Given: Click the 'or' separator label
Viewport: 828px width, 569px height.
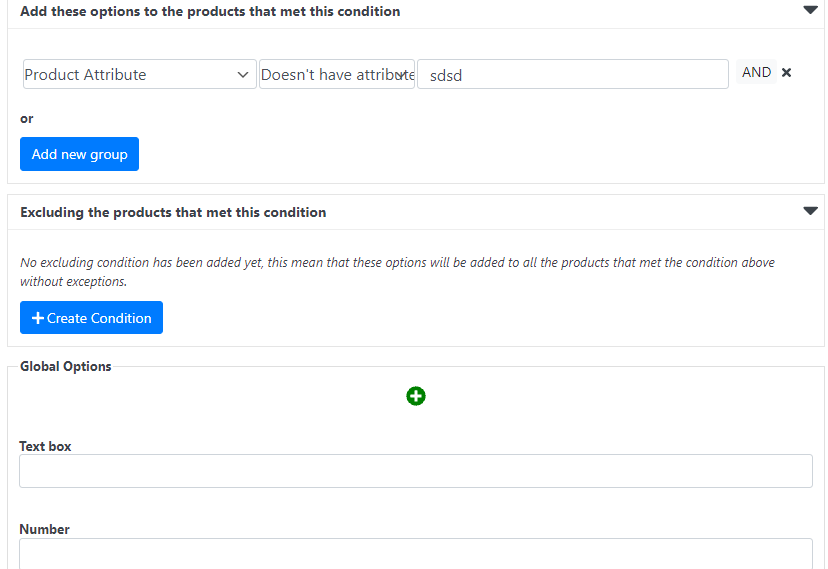Looking at the screenshot, I should (x=27, y=118).
